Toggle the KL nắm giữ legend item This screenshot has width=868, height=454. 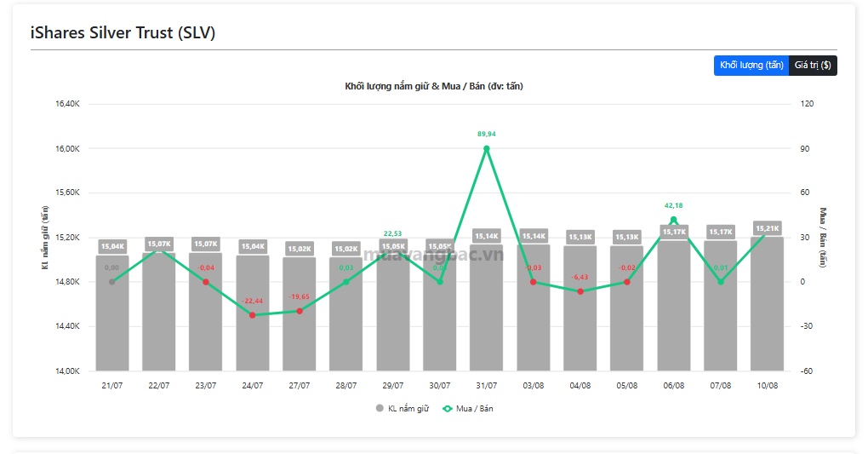pyautogui.click(x=403, y=409)
